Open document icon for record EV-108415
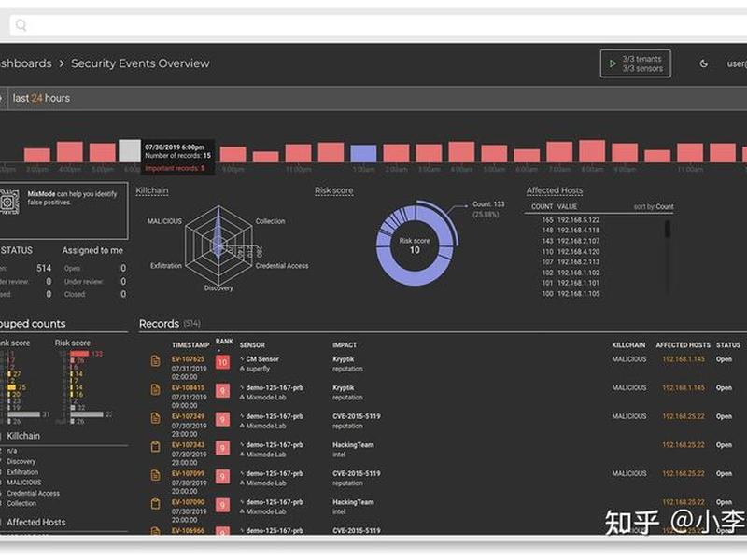The width and height of the screenshot is (747, 560). click(155, 389)
